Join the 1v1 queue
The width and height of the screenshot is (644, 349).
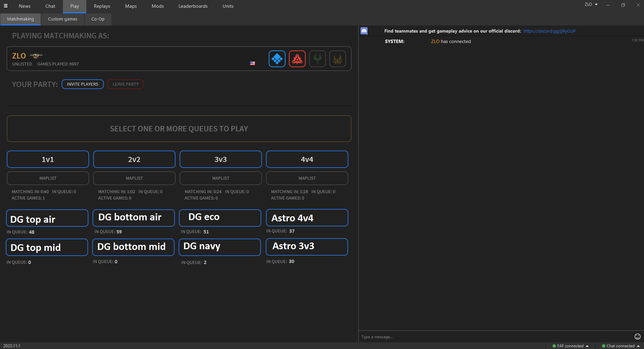[x=48, y=159]
